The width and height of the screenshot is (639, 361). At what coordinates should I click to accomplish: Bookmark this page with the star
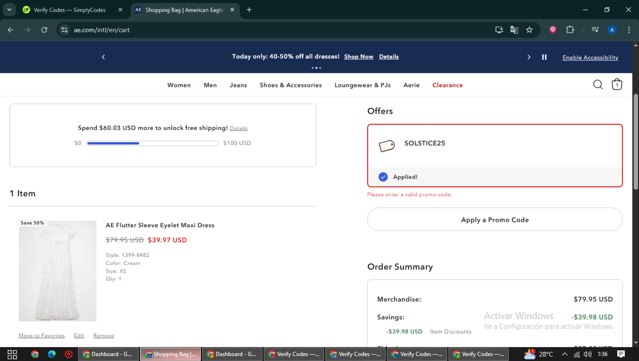(529, 30)
